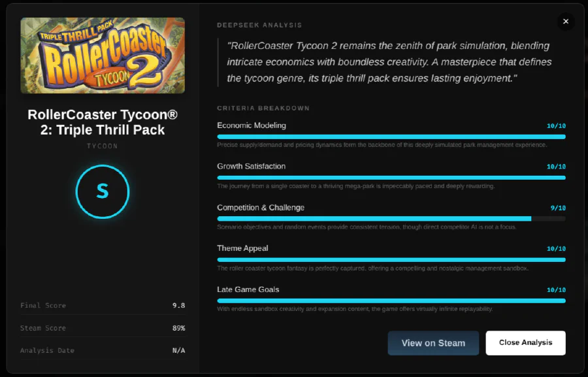
Task: Click the Final Score 9.8 value
Action: click(x=178, y=305)
